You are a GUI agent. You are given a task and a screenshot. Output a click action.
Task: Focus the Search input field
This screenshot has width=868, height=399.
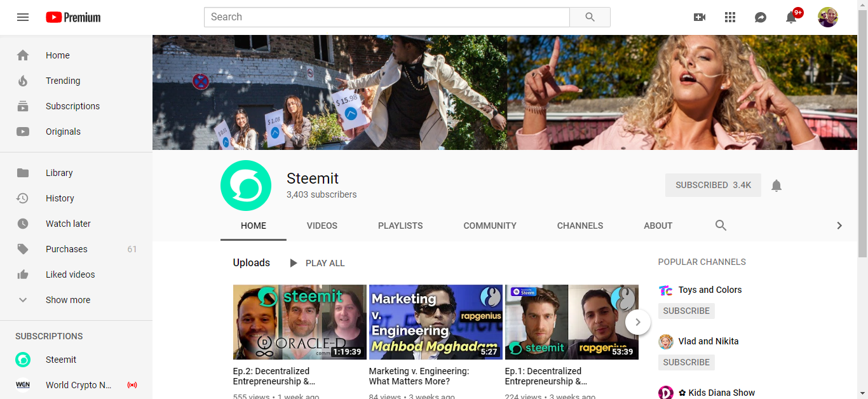tap(387, 17)
